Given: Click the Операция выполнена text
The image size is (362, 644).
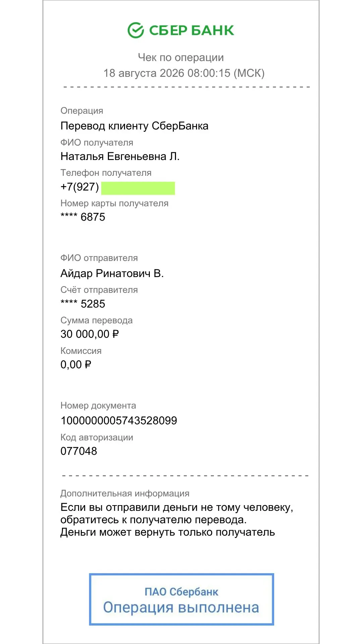Looking at the screenshot, I should [181, 607].
